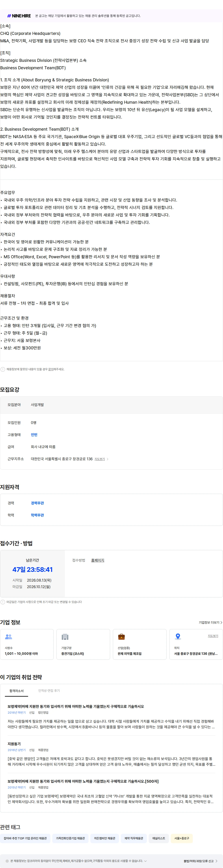Click the 학력무관 value
The width and height of the screenshot is (223, 868).
pyautogui.click(x=37, y=515)
